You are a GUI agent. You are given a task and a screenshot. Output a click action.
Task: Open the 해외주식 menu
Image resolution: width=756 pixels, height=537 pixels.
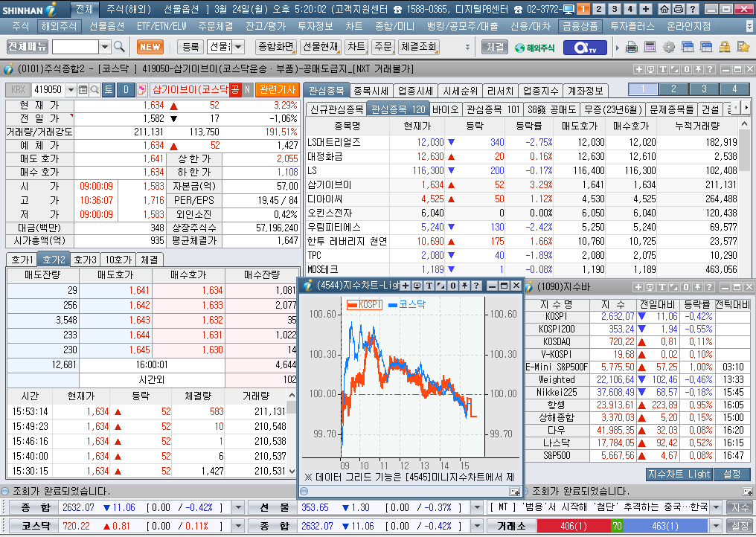point(59,27)
